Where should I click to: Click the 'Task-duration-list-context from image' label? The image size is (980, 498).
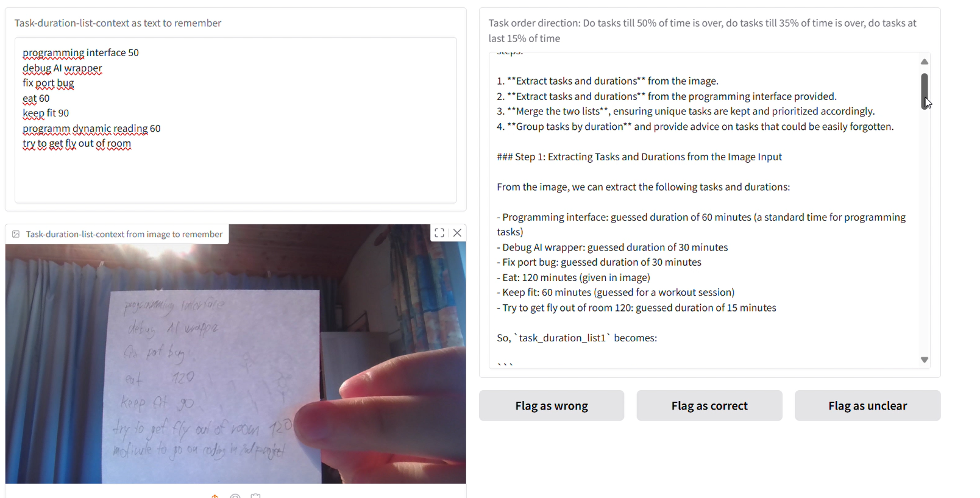124,234
